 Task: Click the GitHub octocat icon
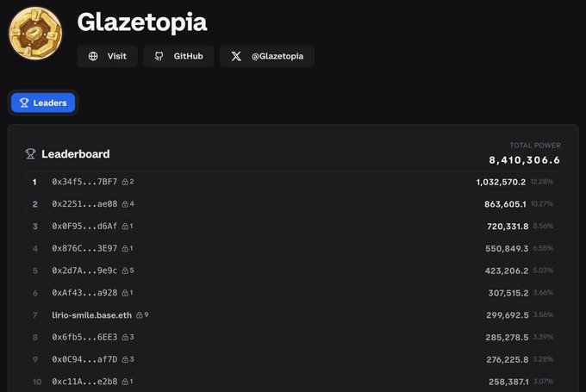159,56
